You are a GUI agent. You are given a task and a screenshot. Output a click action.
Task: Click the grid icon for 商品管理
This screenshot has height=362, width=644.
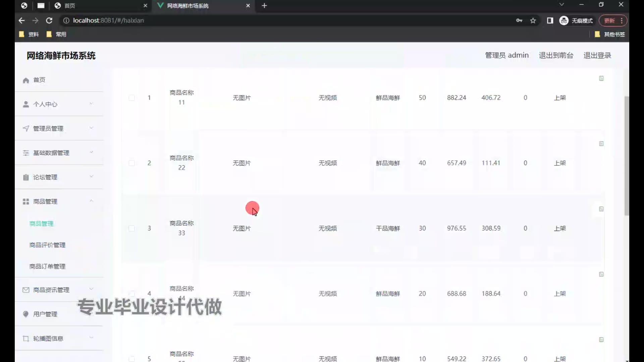[26, 201]
